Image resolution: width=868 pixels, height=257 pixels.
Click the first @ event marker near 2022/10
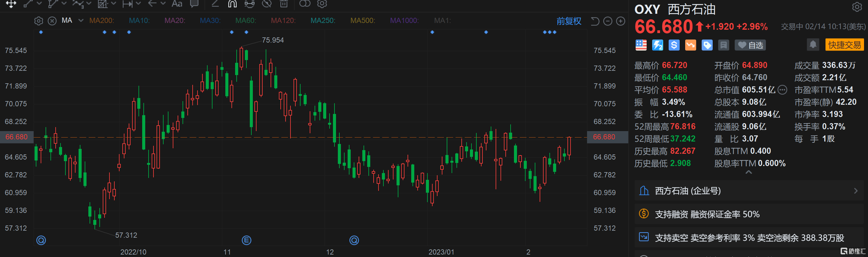41,240
